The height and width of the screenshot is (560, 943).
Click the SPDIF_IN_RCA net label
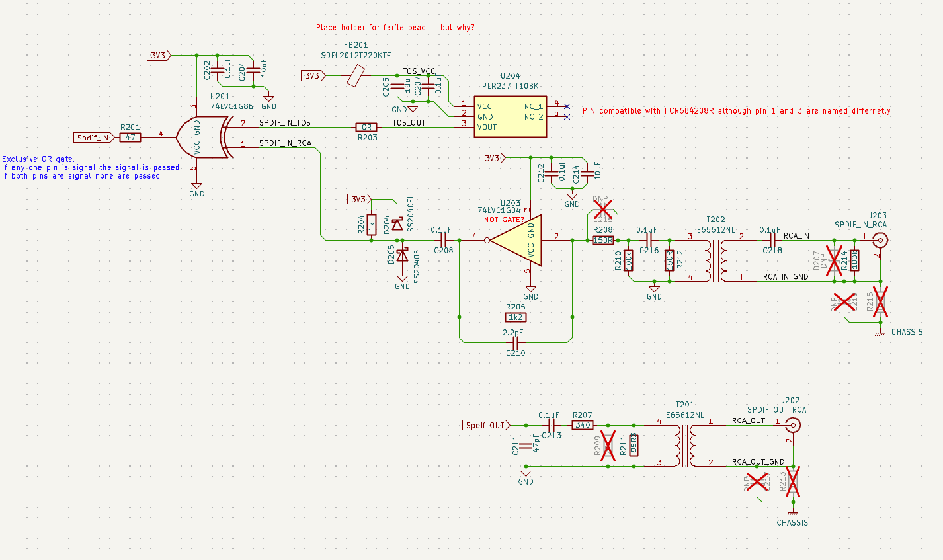(285, 143)
